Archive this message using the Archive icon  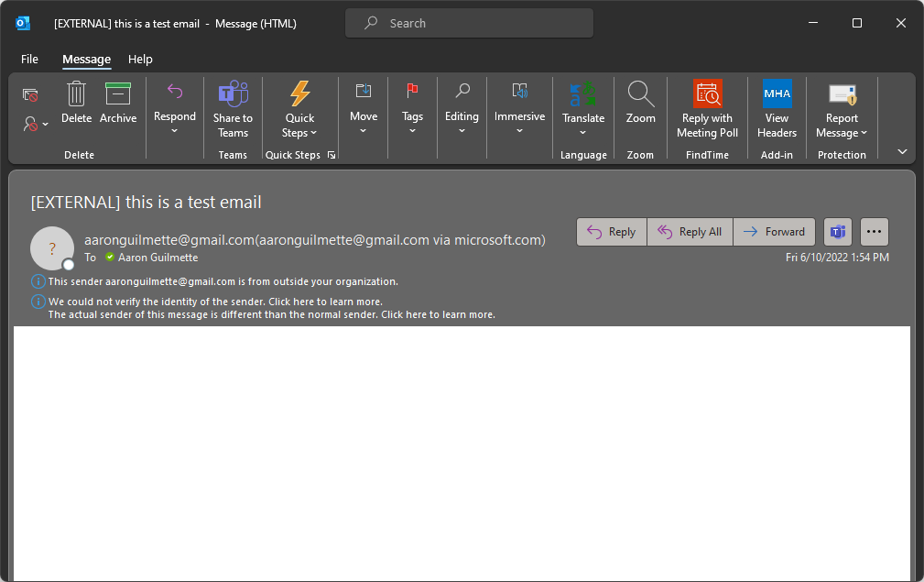(118, 94)
